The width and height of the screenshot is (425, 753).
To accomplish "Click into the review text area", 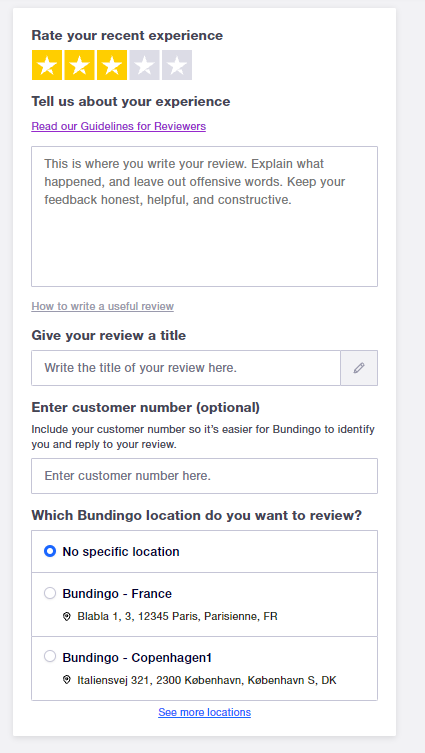I will click(205, 217).
